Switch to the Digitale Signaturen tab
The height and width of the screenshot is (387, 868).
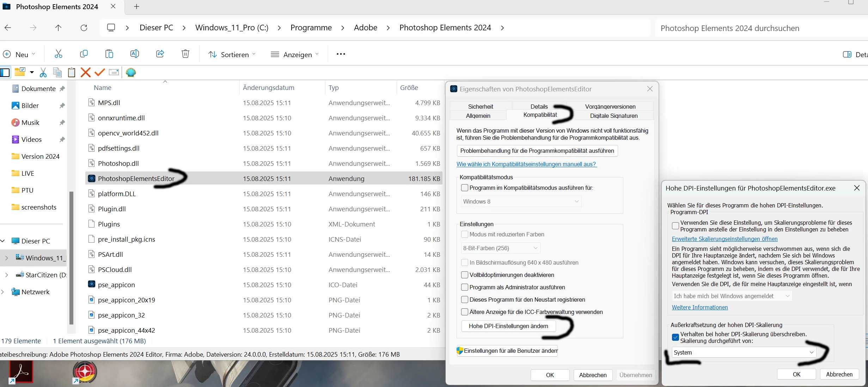coord(613,116)
